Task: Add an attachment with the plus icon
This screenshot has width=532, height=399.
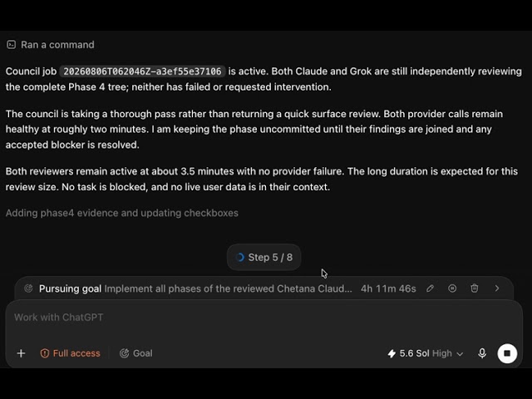Action: (21, 353)
